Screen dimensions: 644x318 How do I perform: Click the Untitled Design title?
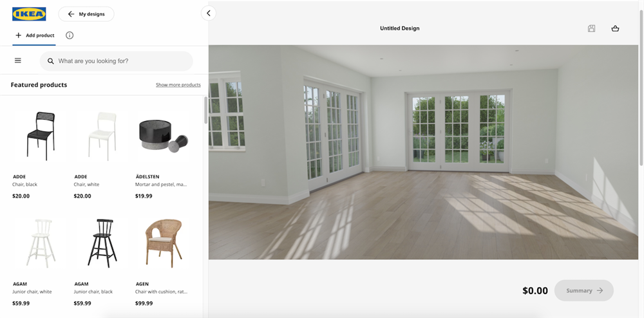coord(399,28)
